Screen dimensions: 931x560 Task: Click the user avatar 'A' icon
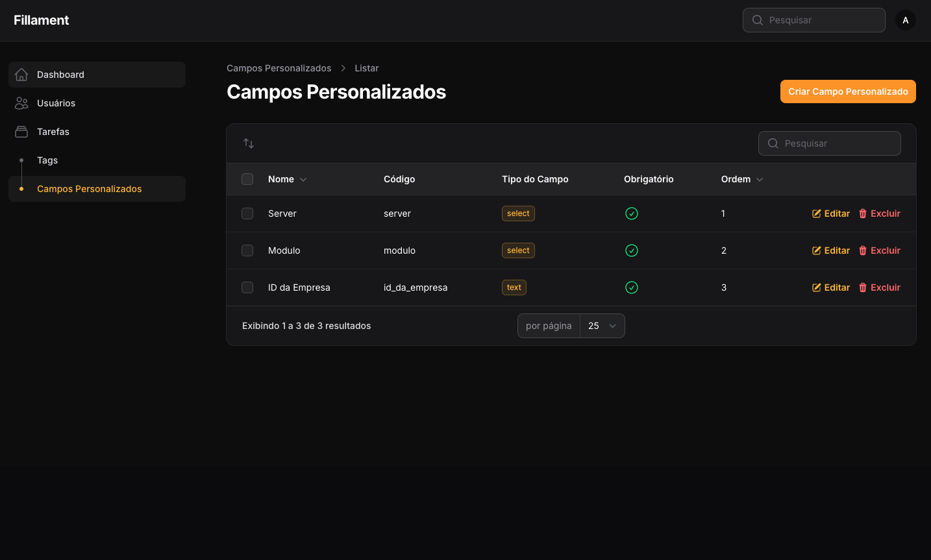pyautogui.click(x=905, y=20)
